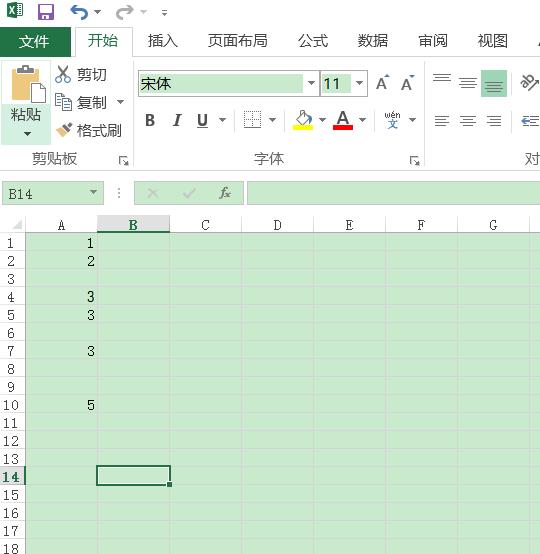The image size is (540, 554).
Task: Click the Excel application icon
Action: coord(15,10)
